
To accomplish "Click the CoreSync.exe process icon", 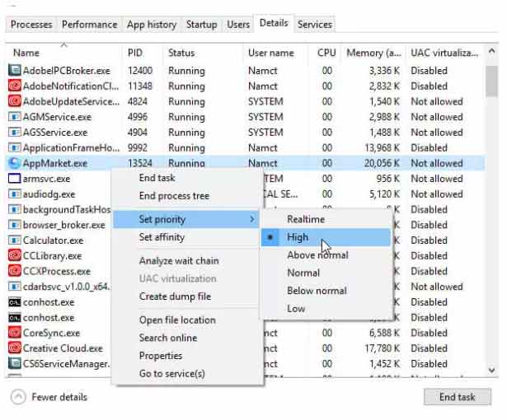I will coord(14,333).
